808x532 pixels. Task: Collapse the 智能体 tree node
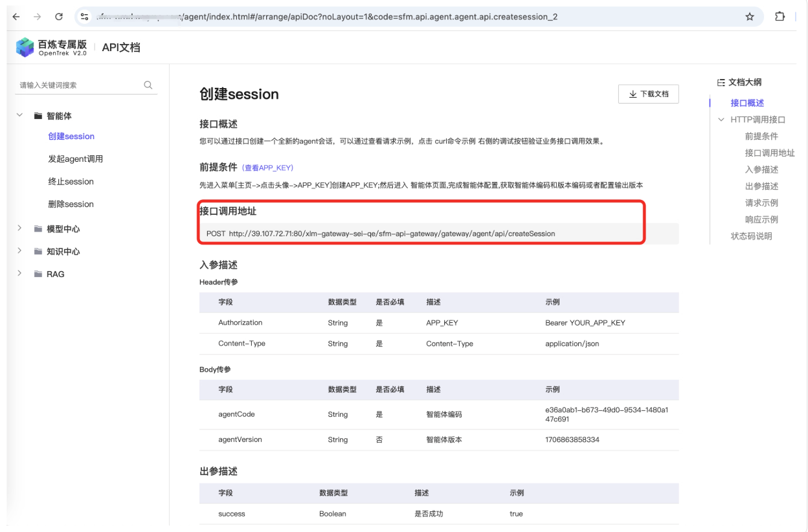click(19, 115)
